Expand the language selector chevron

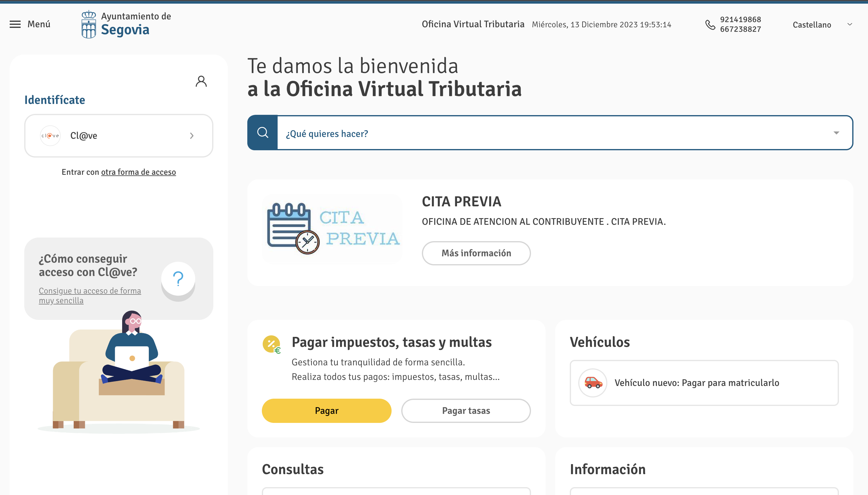850,25
